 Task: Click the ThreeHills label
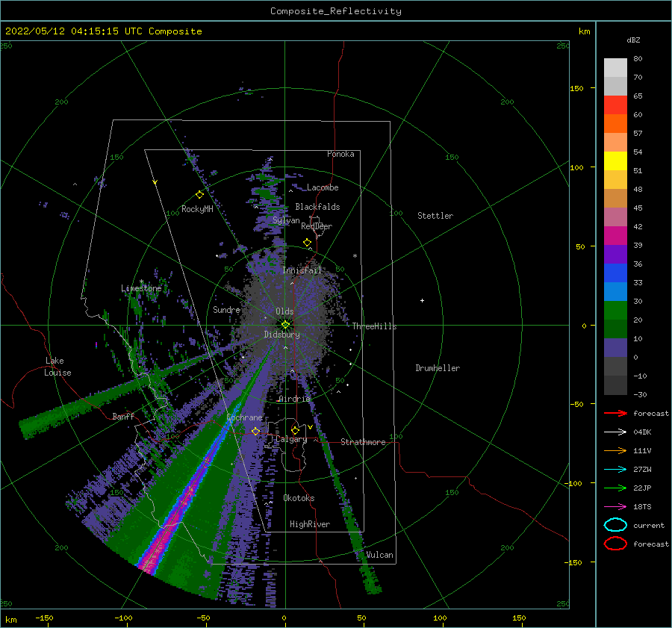[374, 326]
